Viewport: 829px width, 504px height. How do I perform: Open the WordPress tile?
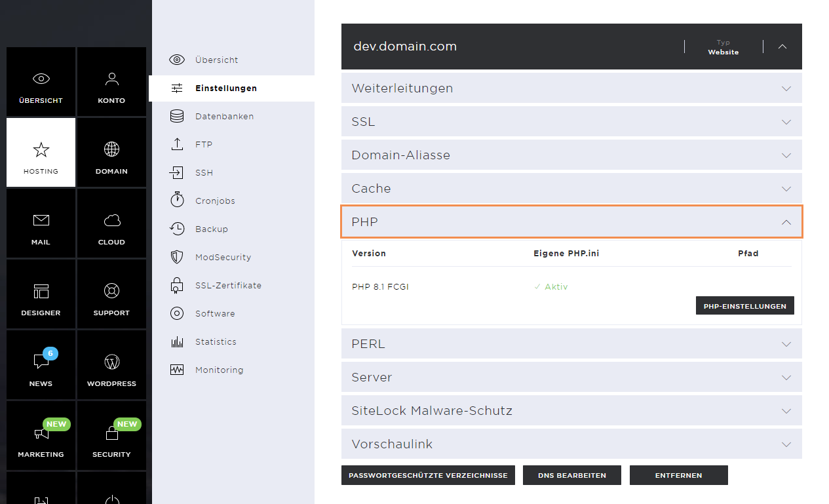click(111, 364)
